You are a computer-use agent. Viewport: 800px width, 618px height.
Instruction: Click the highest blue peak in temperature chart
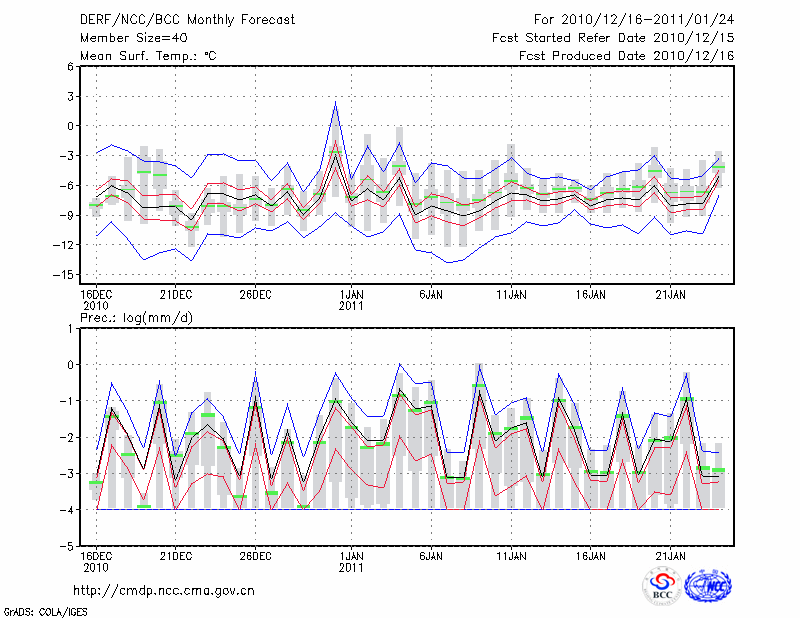tap(336, 102)
